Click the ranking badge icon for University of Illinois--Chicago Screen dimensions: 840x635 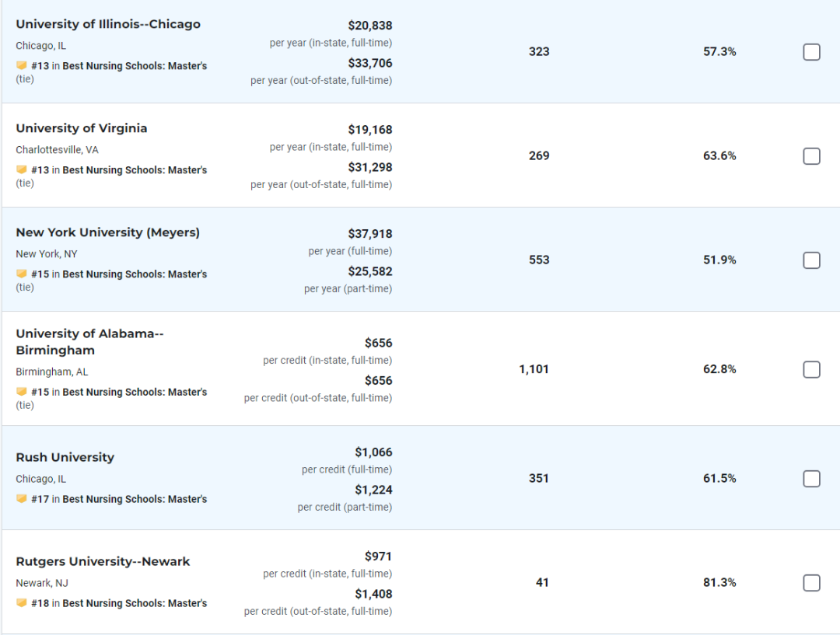click(x=22, y=65)
